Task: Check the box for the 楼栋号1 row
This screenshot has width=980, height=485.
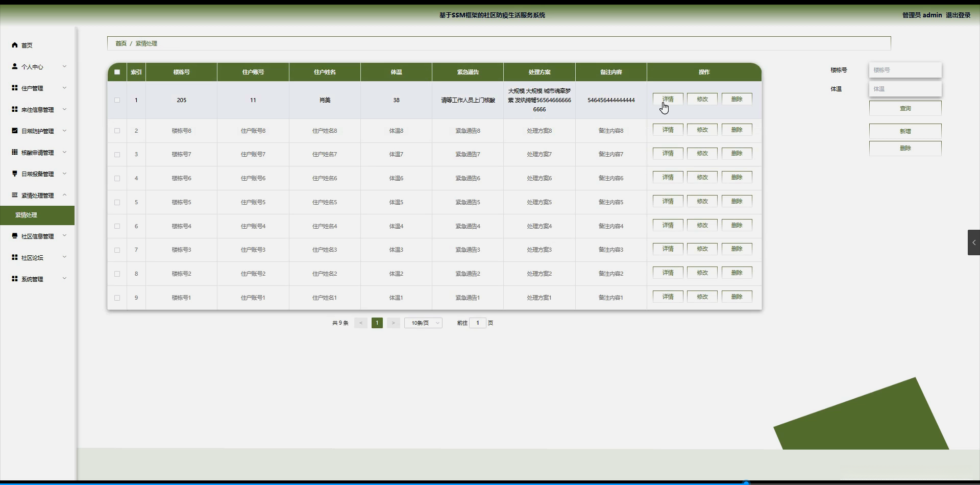Action: click(x=117, y=298)
